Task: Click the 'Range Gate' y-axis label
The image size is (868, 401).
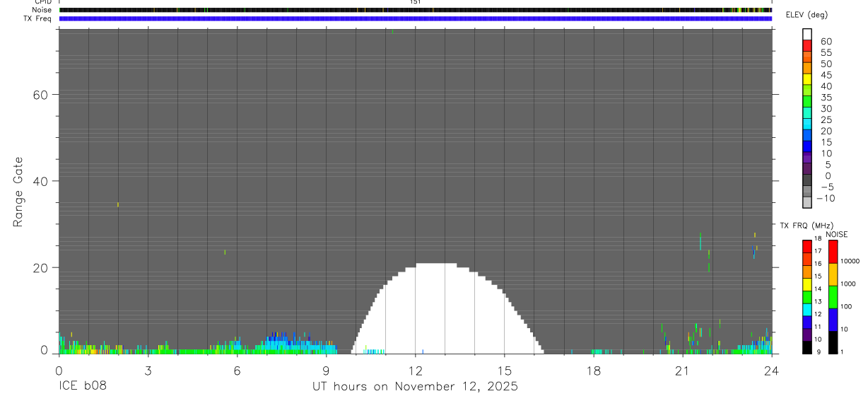Action: click(18, 192)
